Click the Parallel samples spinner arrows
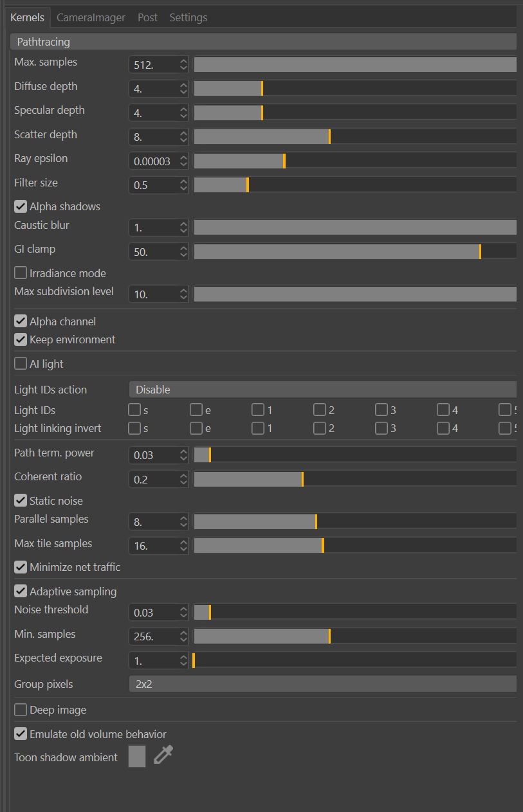The width and height of the screenshot is (523, 812). click(x=184, y=521)
